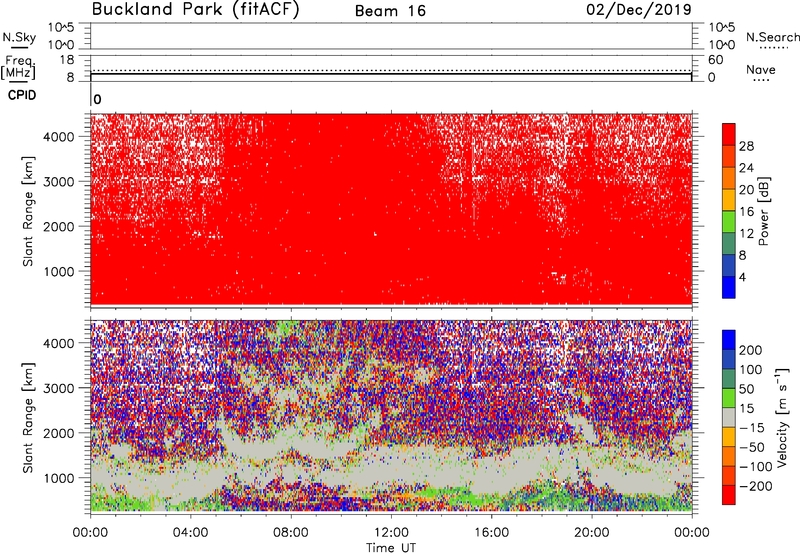
Task: Pick the green 15–50 velocity color segment
Action: (x=729, y=398)
